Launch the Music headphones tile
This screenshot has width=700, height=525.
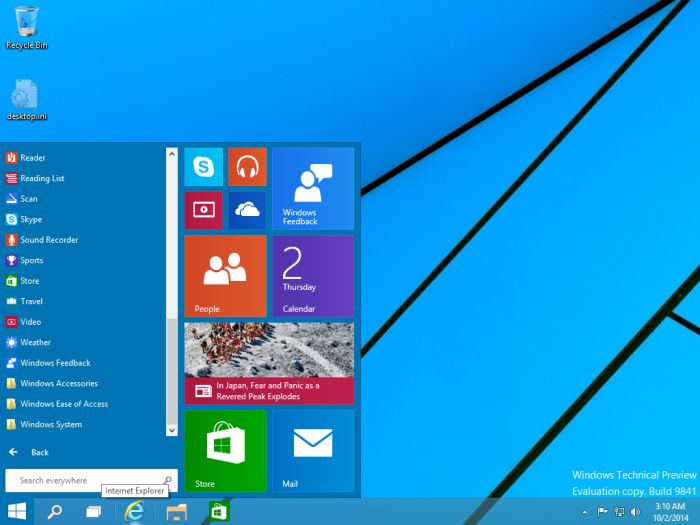click(247, 167)
